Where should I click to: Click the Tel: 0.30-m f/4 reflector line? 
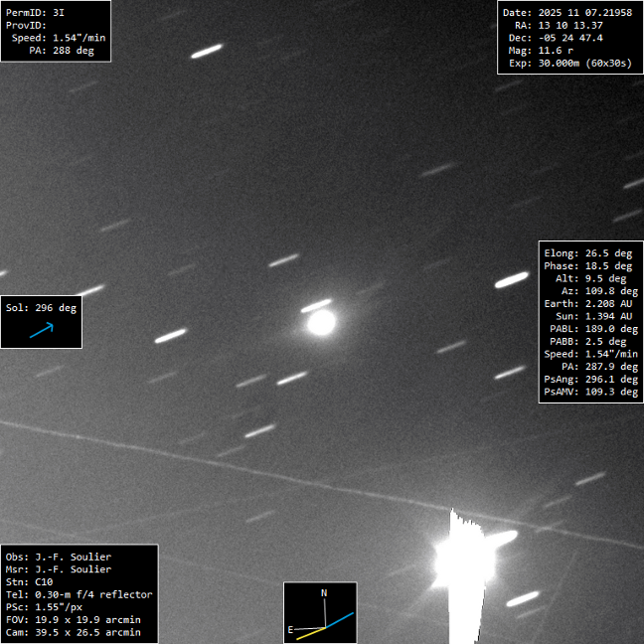click(x=79, y=594)
